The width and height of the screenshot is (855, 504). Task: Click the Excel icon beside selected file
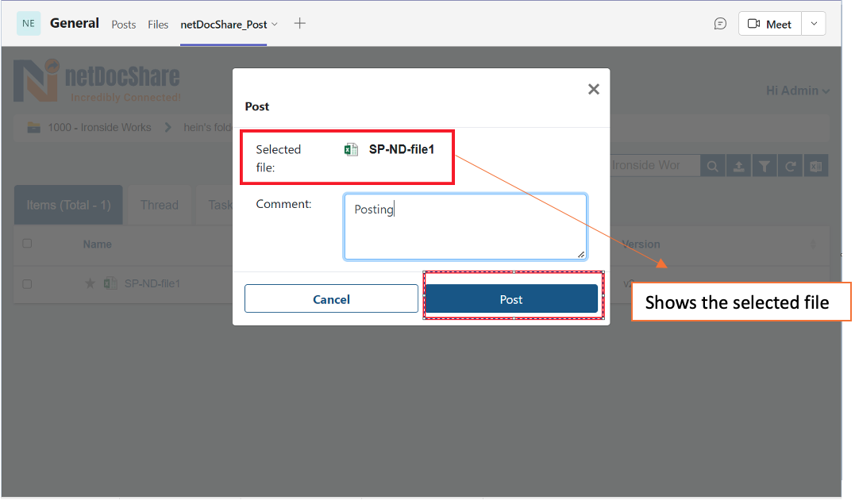click(x=351, y=149)
